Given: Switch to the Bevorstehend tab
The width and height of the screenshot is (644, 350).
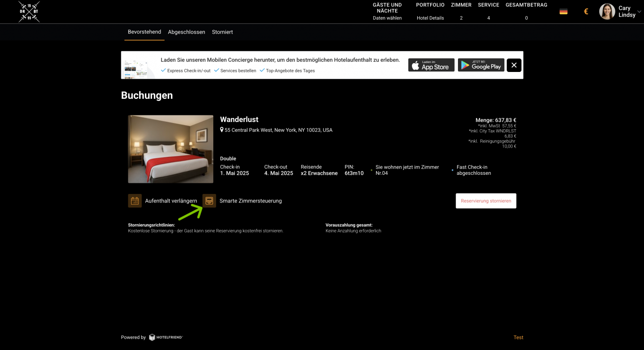Looking at the screenshot, I should point(144,32).
